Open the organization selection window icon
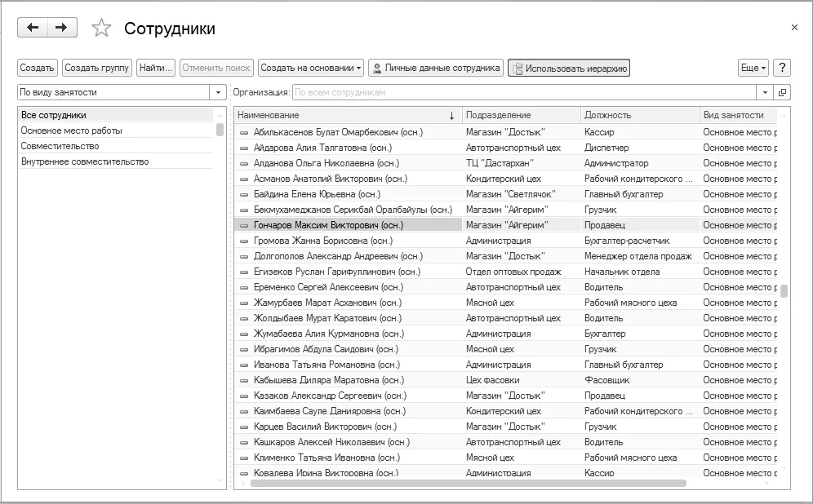Viewport: 813px width, 504px height. (782, 92)
